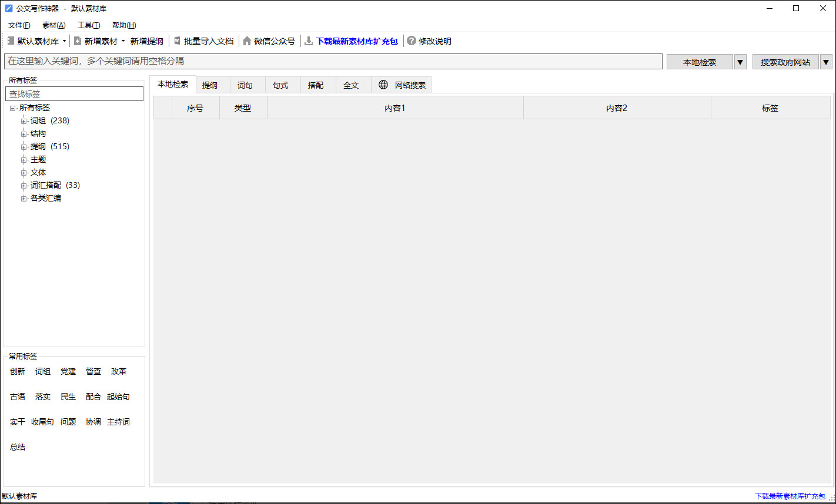Click the globe icon on 网络搜索 tab
836x504 pixels.
383,85
